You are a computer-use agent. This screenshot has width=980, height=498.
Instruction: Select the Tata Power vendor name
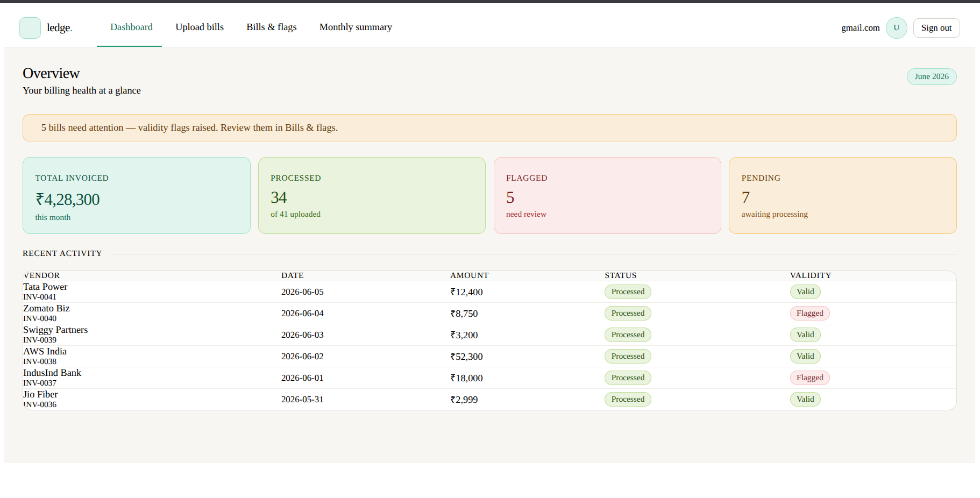click(45, 287)
